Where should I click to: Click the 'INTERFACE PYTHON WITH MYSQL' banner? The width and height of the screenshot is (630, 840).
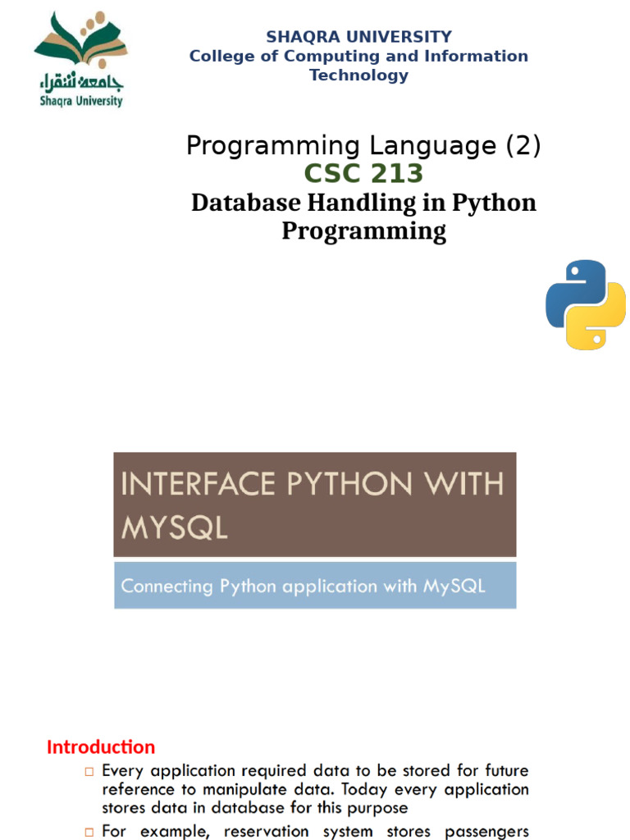coord(315,504)
